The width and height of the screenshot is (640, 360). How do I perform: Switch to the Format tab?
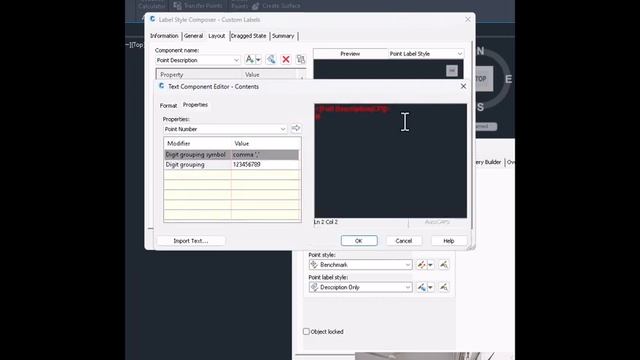tap(168, 105)
